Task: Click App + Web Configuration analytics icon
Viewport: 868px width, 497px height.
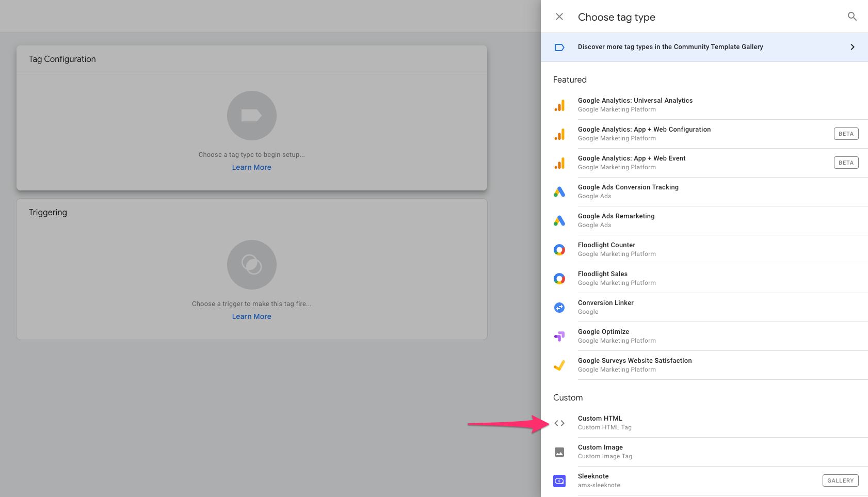Action: click(x=559, y=134)
